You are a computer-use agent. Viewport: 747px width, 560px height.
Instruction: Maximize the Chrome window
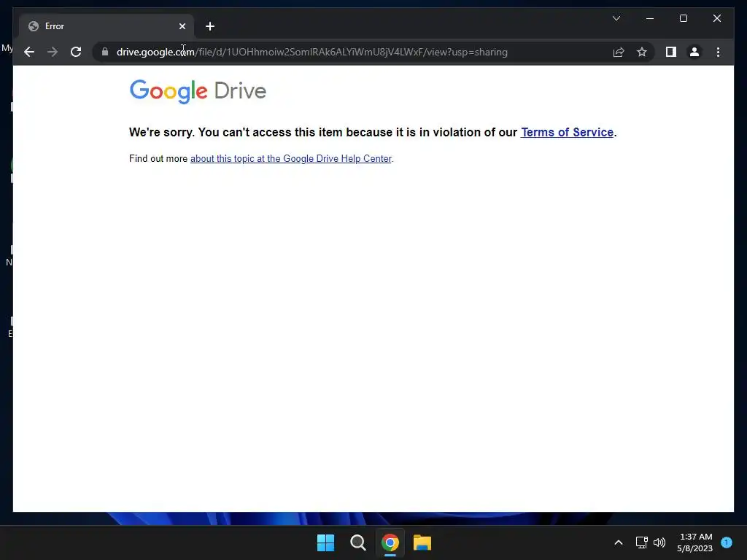683,18
